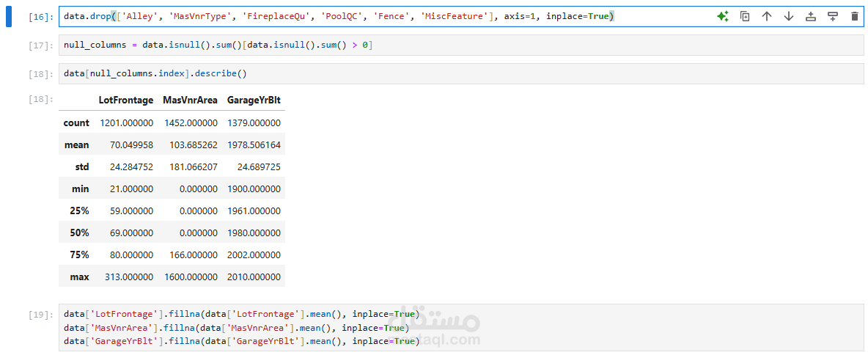Viewport: 868px width, 355px height.
Task: Select the 75% row label
Action: 80,255
